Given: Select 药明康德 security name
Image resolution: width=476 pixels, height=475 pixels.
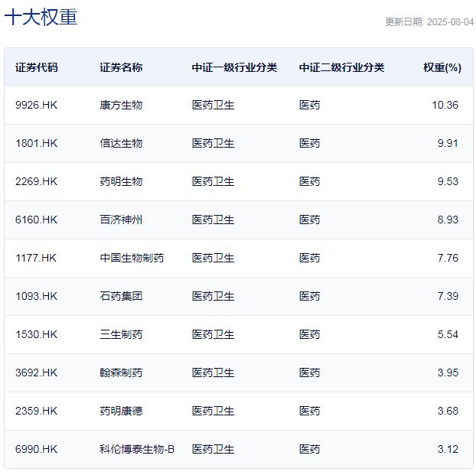Looking at the screenshot, I should click(121, 411).
